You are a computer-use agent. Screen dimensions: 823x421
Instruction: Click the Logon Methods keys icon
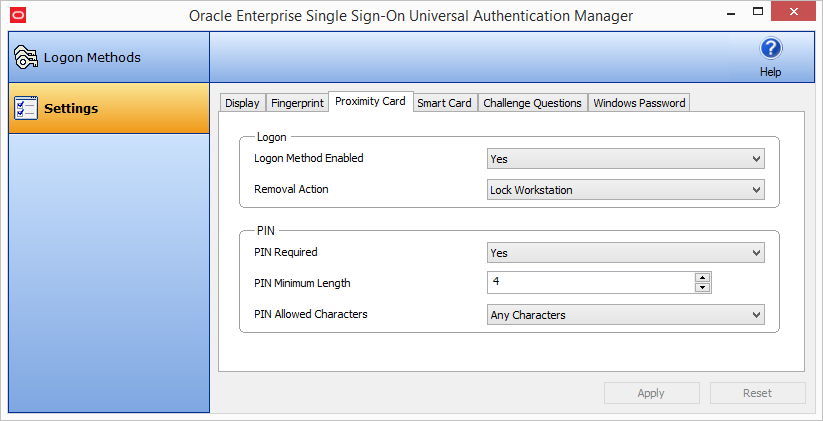(26, 58)
